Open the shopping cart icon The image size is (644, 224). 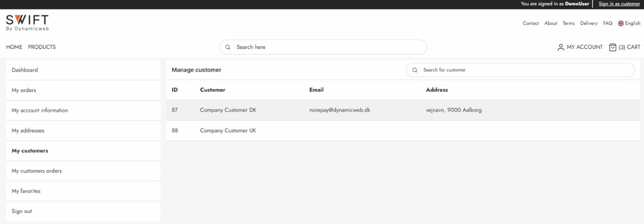click(612, 47)
